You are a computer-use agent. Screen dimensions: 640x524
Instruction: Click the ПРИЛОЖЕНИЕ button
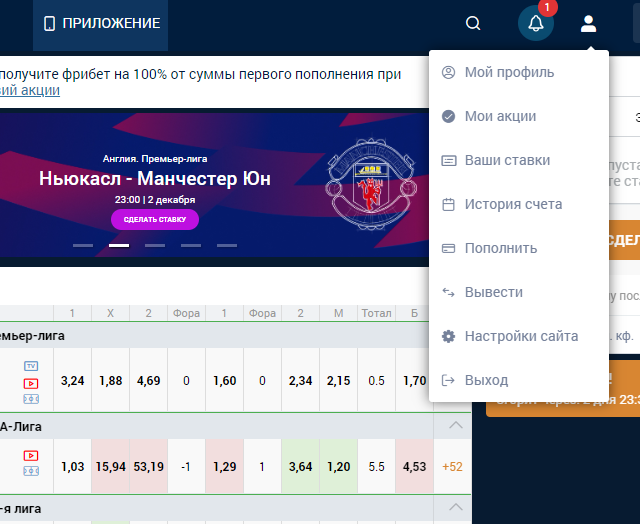(x=100, y=24)
